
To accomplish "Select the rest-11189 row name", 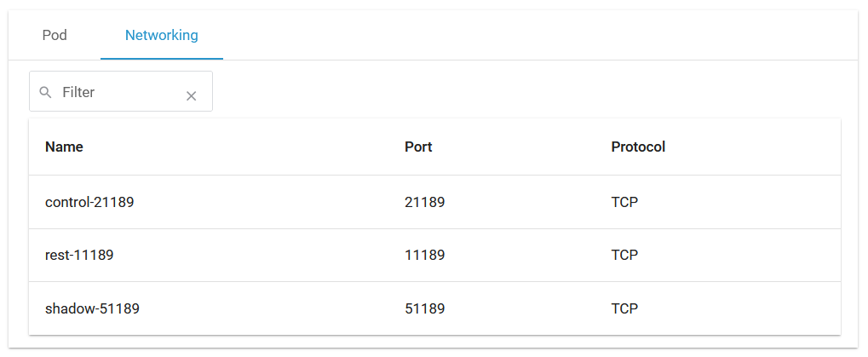I will pos(79,256).
